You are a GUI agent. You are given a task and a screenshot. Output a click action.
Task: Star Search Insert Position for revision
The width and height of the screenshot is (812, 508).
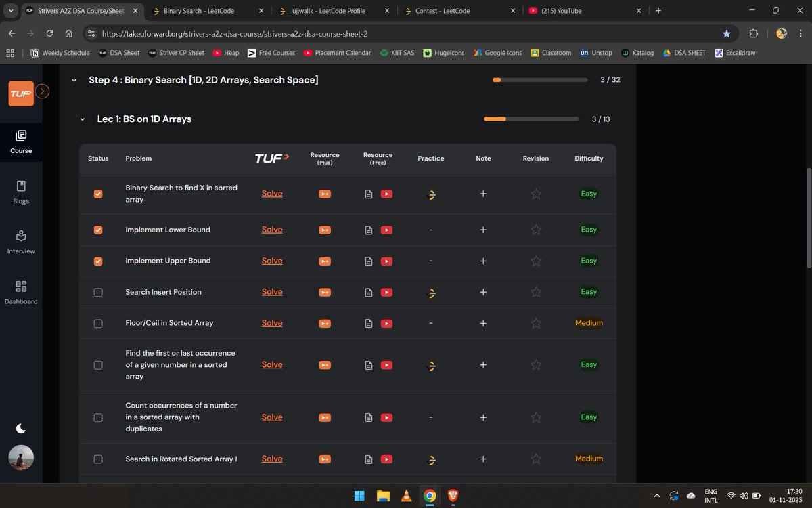pyautogui.click(x=536, y=293)
